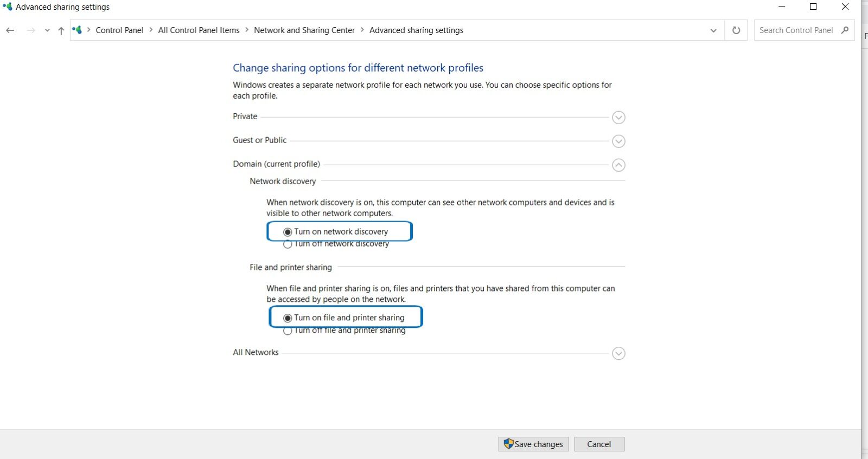Click in the Search Control Panel field

click(795, 30)
